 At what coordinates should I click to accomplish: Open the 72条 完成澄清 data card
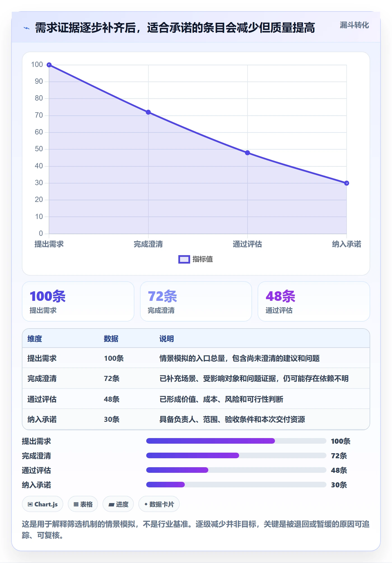196,301
